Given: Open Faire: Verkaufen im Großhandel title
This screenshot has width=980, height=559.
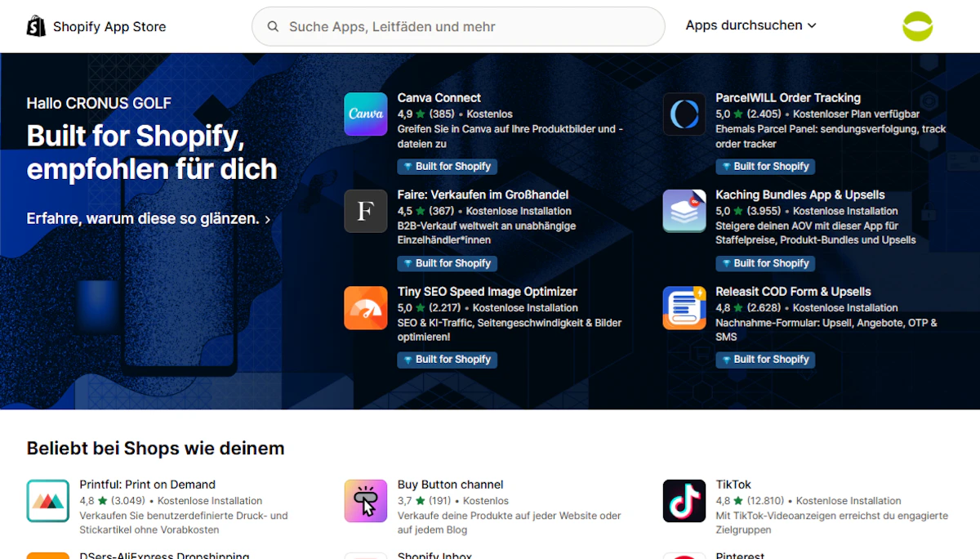Looking at the screenshot, I should coord(483,195).
